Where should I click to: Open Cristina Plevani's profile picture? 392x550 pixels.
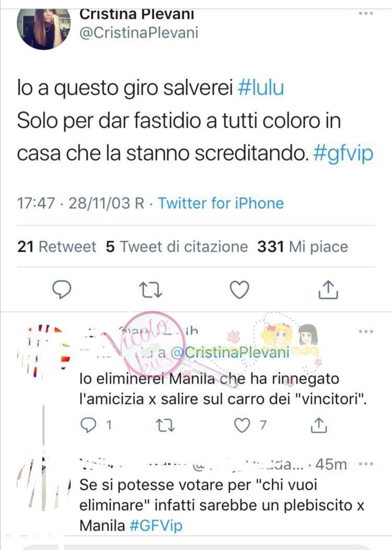[x=43, y=29]
